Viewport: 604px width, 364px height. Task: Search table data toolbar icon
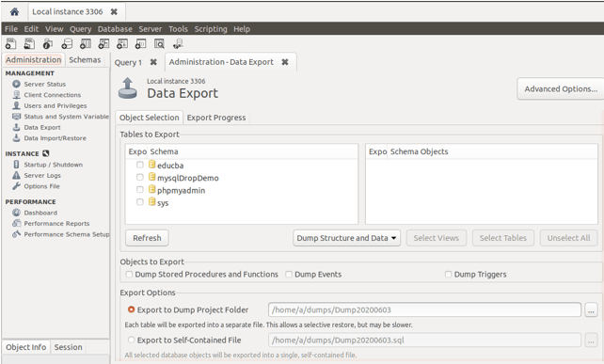point(159,43)
